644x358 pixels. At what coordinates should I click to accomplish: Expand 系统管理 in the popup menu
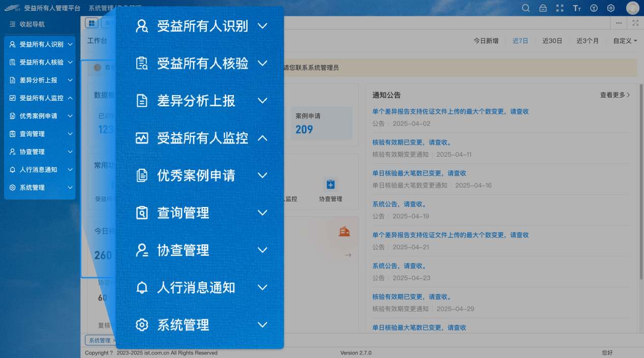pos(198,324)
